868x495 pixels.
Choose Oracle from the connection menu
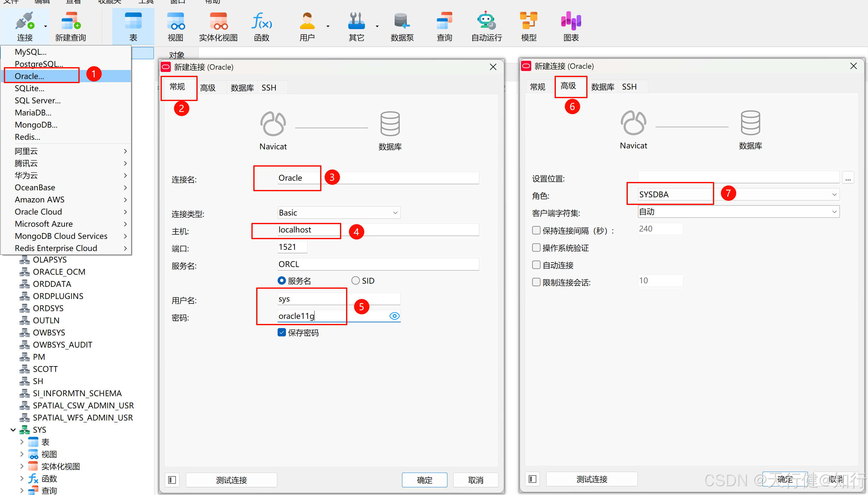(x=29, y=76)
